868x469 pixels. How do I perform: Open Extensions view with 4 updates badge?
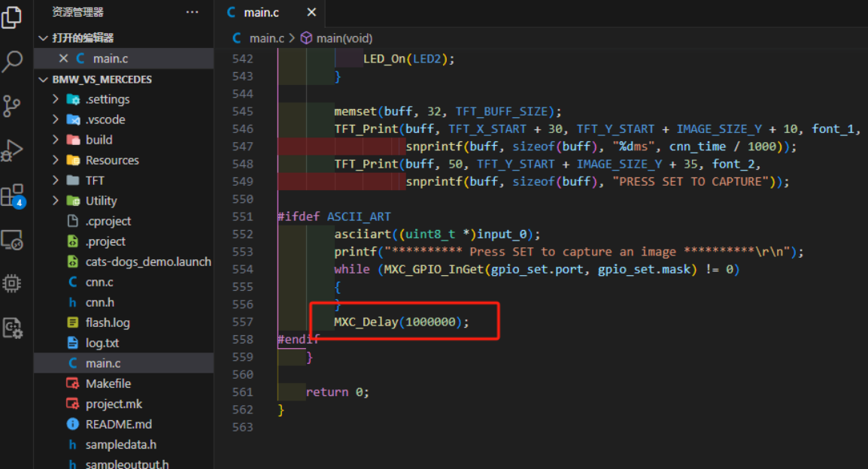pos(12,195)
